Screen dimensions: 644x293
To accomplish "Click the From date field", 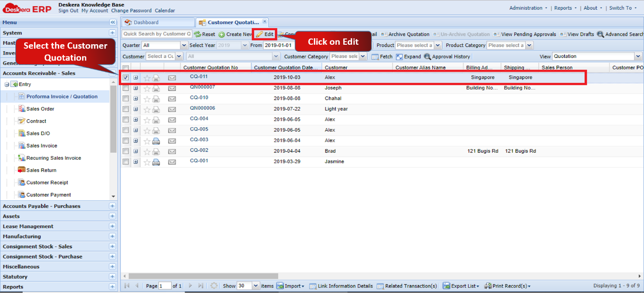I will pyautogui.click(x=279, y=45).
